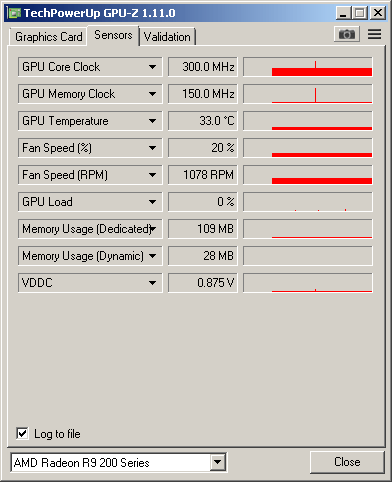Open the Fan Speed (%) dropdown

tap(153, 148)
